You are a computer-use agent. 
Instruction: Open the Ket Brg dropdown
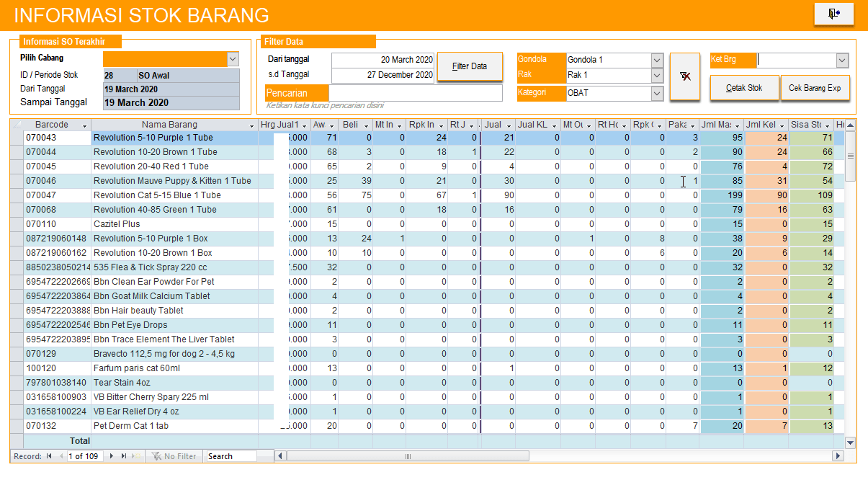[x=842, y=61]
